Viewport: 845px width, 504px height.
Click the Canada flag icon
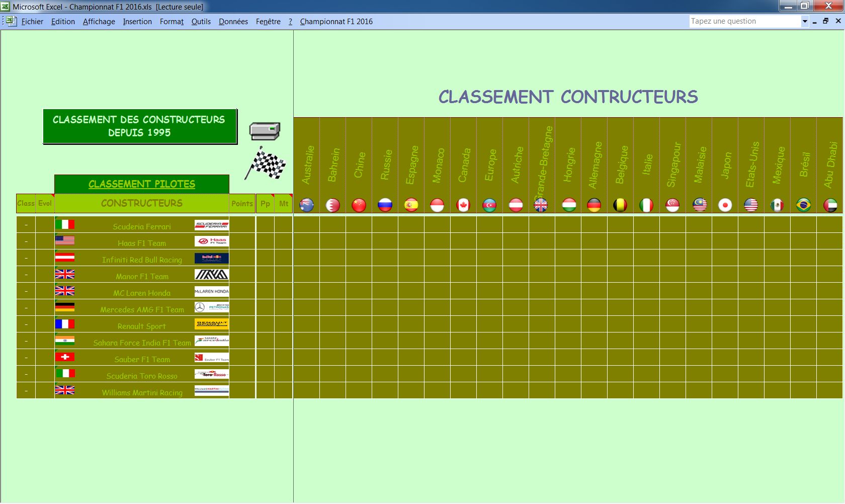point(463,205)
